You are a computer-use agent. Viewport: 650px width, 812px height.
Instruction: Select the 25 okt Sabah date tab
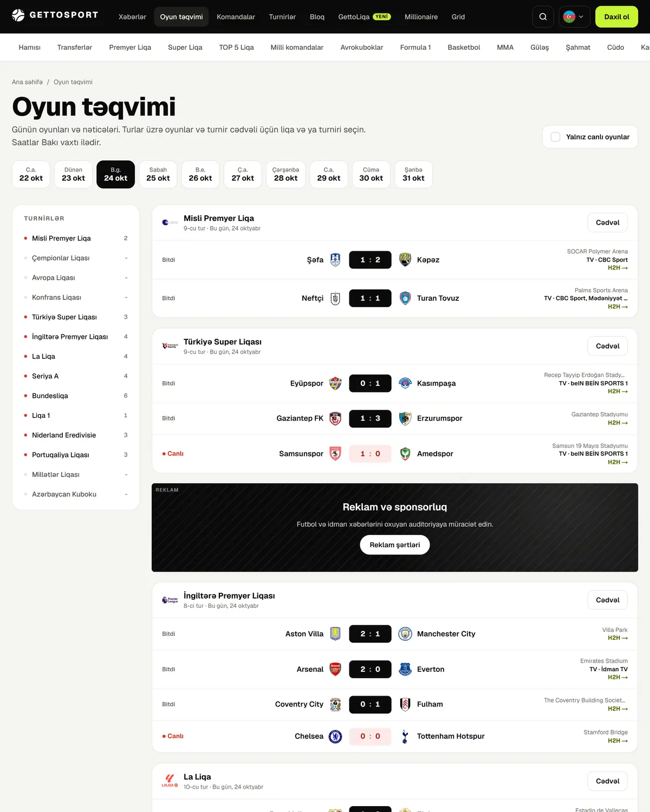click(158, 174)
